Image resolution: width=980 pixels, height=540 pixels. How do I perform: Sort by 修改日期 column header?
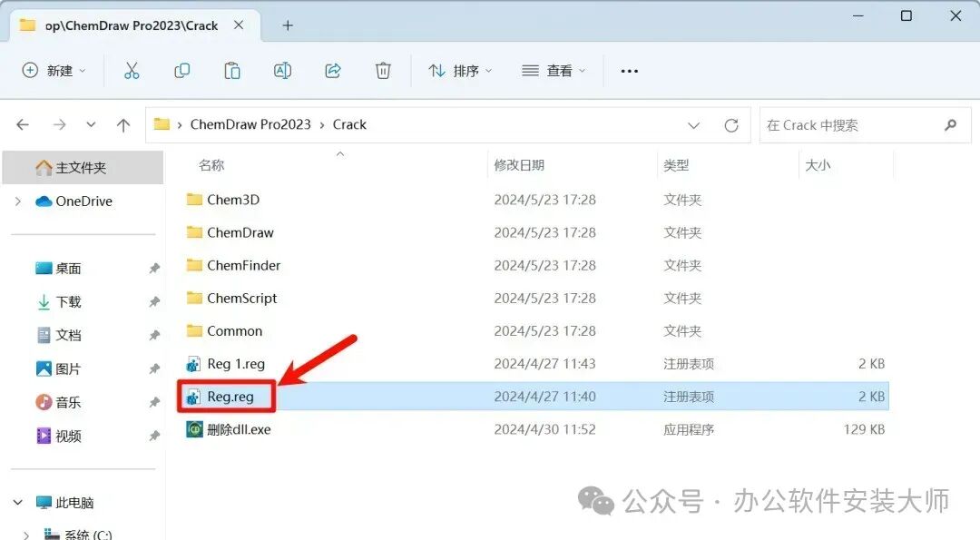coord(519,165)
